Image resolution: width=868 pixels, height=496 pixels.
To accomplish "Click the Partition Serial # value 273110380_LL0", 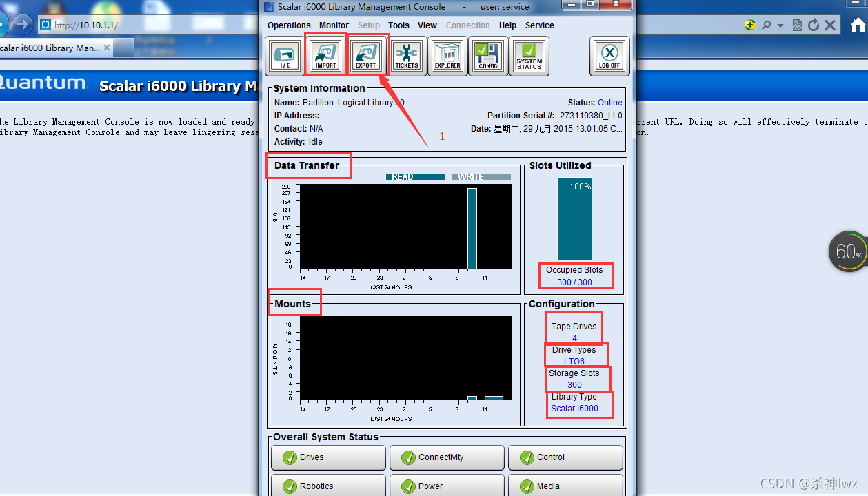I will [591, 116].
